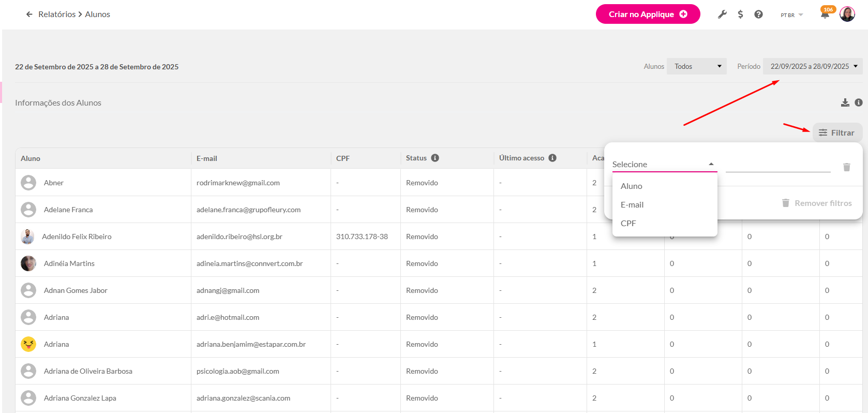Collapse the Selecione filter field dropdown

coord(664,164)
